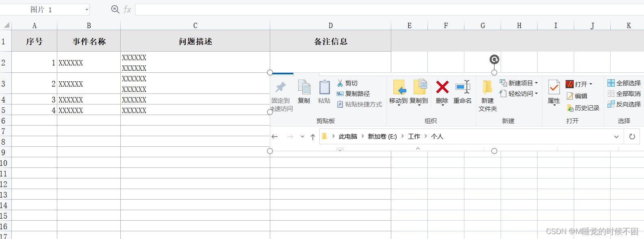Click the 事件名称 header cell
The height and width of the screenshot is (239, 644).
click(89, 41)
